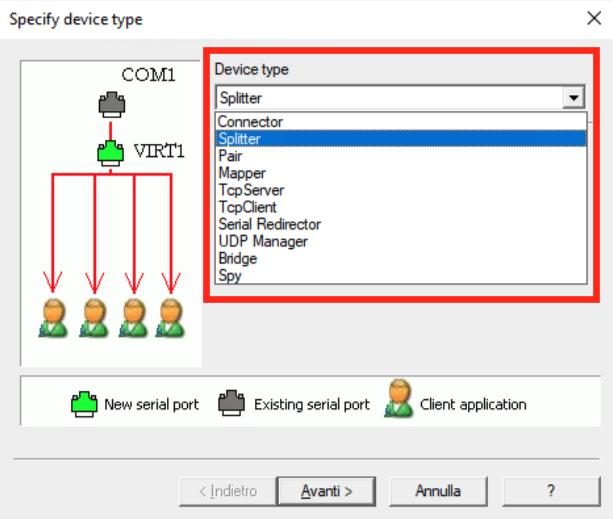Click the Client application legend icon
Viewport: 613px width, 519px height.
(398, 404)
